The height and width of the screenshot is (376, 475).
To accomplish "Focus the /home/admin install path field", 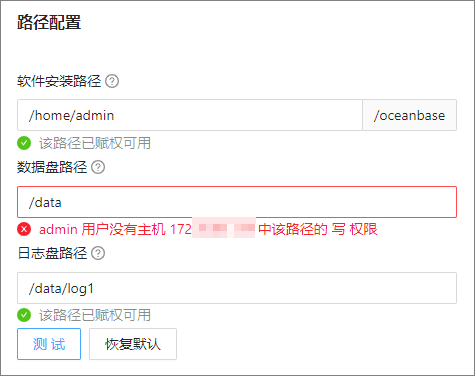I will coord(190,115).
